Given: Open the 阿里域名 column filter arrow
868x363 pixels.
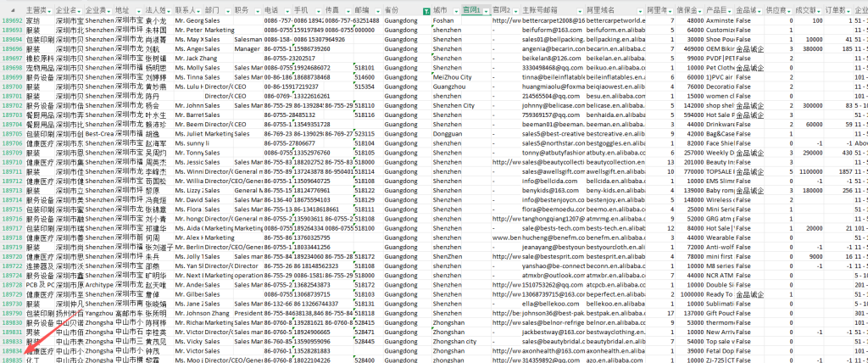Looking at the screenshot, I should 640,9.
